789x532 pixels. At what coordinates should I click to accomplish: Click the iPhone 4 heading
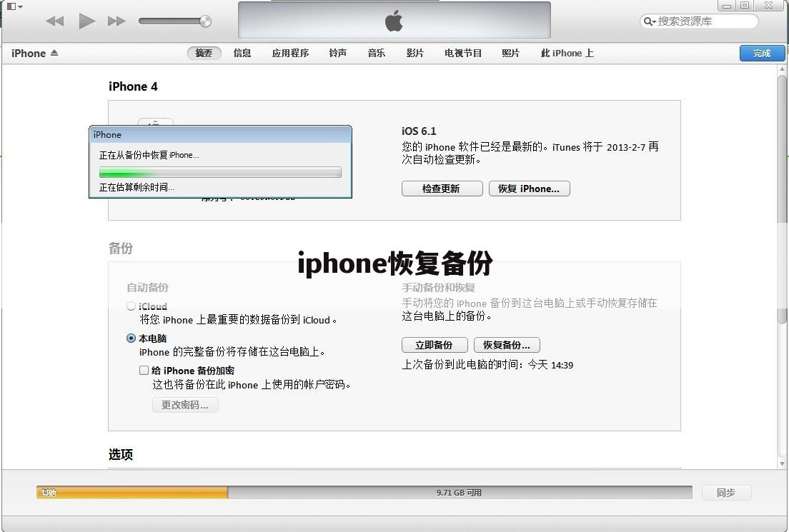click(x=133, y=86)
